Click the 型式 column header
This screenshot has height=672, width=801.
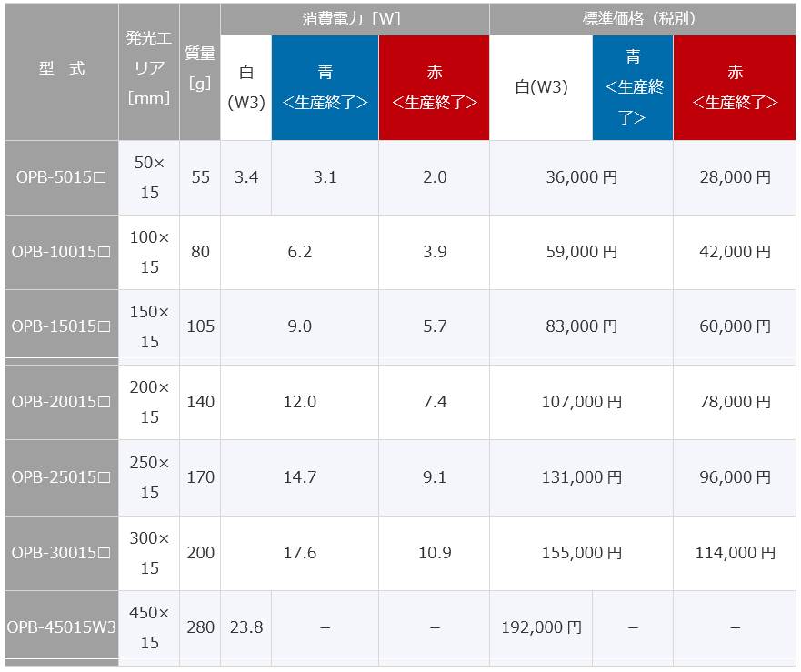pos(62,69)
